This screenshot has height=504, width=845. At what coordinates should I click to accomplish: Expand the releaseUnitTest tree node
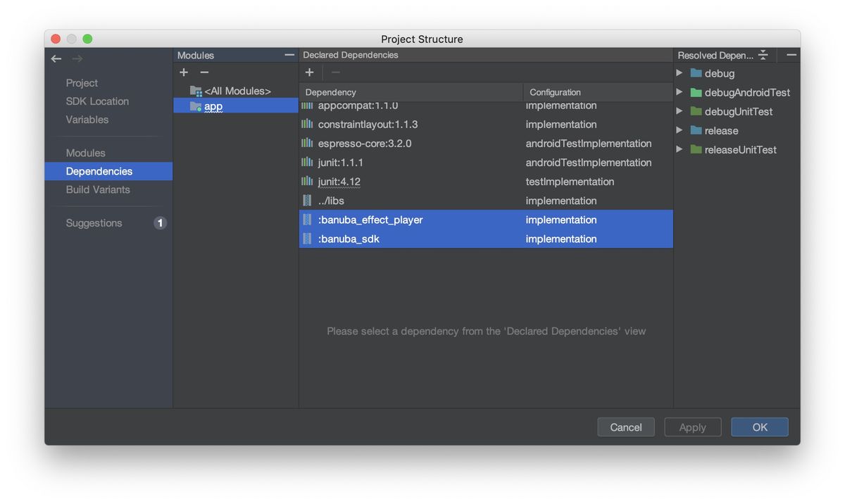680,149
